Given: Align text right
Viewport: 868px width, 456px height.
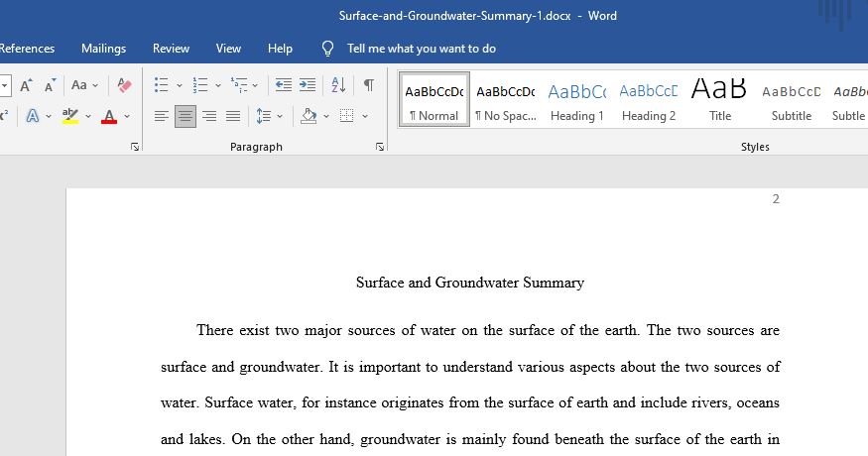Looking at the screenshot, I should pos(209,116).
